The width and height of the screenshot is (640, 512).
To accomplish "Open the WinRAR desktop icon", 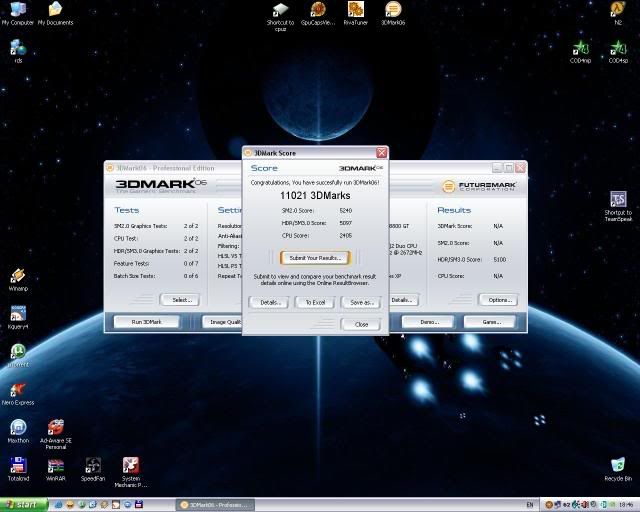I will click(56, 465).
